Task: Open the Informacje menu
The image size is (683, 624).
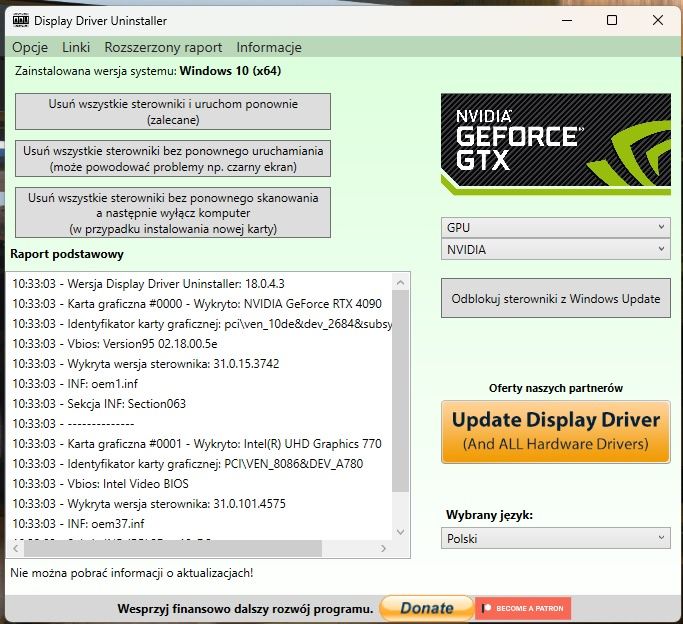Action: pos(269,47)
